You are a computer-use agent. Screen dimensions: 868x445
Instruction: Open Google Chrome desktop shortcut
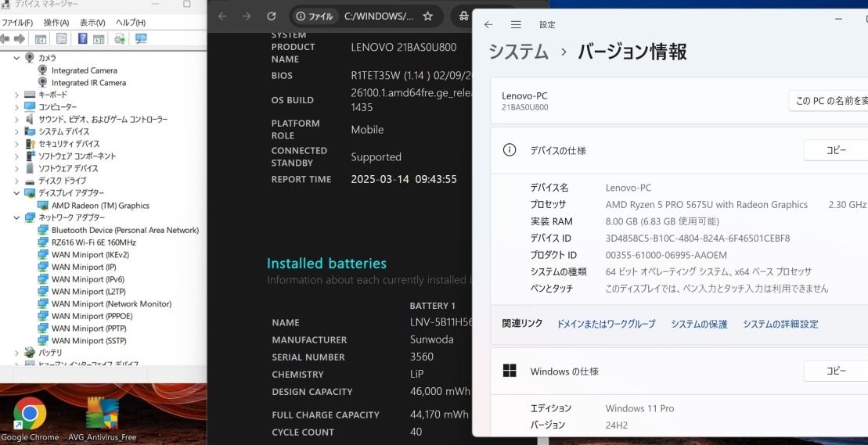point(30,420)
